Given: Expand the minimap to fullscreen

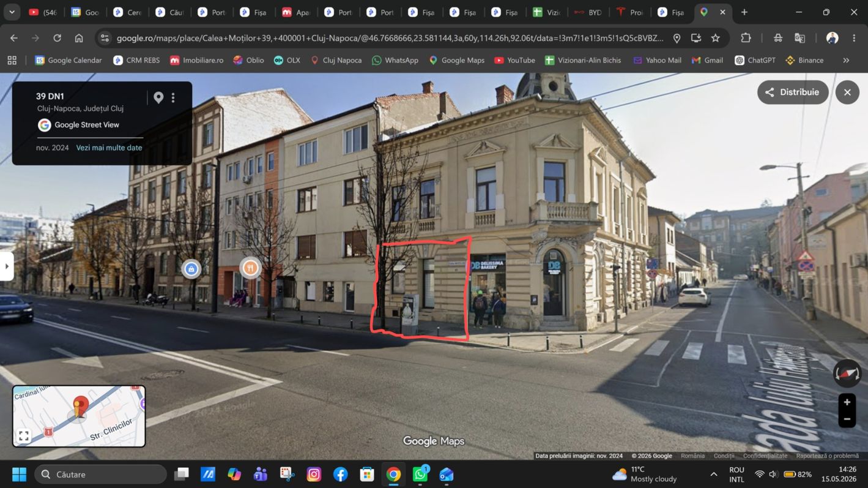Looking at the screenshot, I should click(24, 436).
